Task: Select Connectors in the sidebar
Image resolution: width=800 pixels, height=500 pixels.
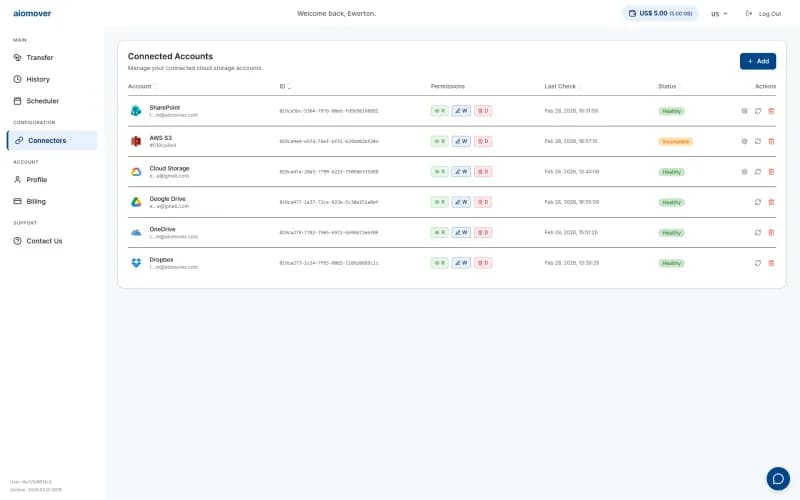Action: pyautogui.click(x=52, y=140)
